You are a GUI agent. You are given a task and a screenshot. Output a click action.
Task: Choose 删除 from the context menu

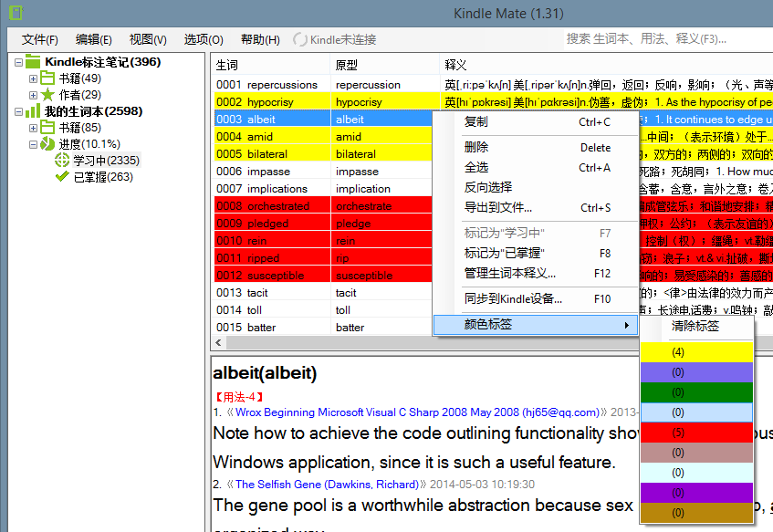[x=536, y=147]
